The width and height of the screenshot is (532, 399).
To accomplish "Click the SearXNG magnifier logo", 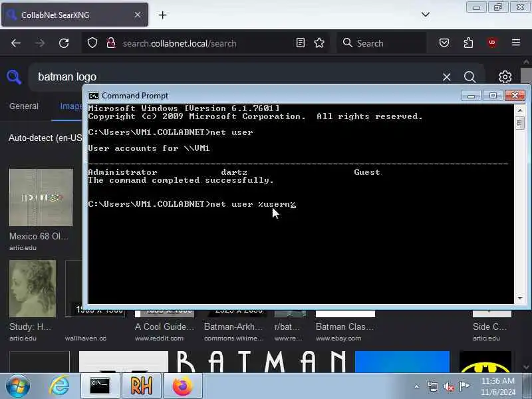I will click(x=14, y=77).
